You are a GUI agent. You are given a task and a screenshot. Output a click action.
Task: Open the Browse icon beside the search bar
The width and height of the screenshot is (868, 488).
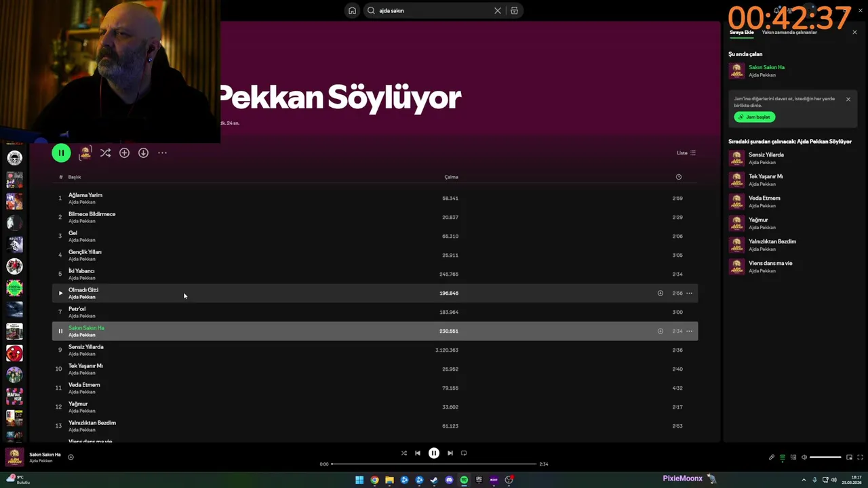point(514,11)
